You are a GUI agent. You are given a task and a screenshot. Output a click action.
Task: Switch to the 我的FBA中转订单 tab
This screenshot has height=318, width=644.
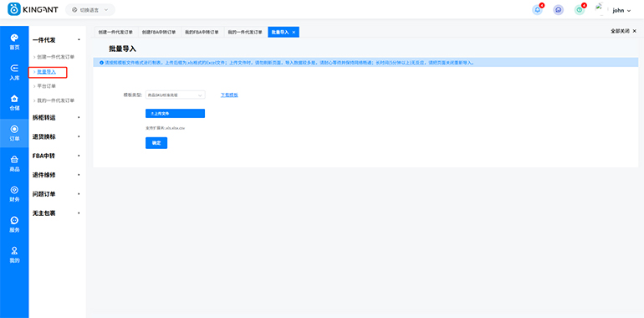click(202, 32)
